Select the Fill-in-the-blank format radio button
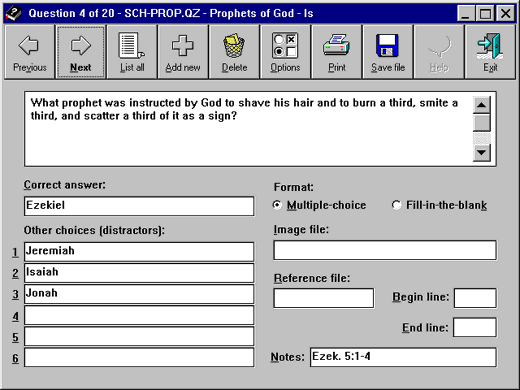Viewport: 520px width, 390px height. [x=396, y=205]
